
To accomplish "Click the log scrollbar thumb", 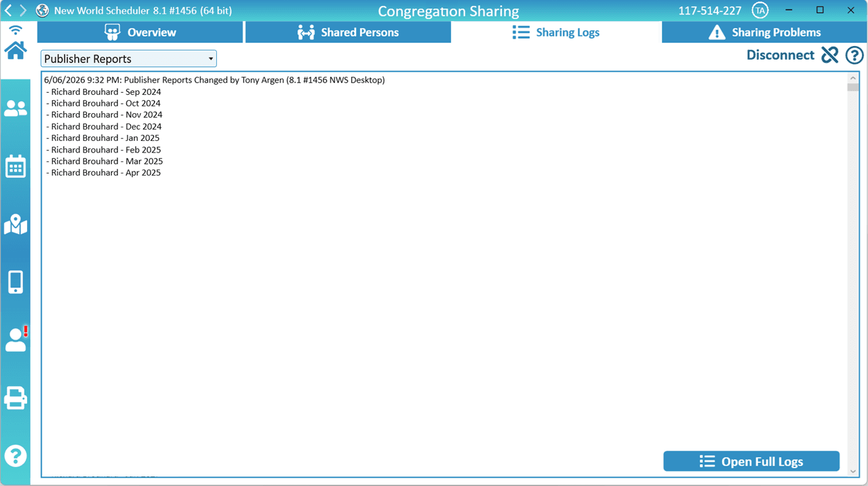I will 853,87.
